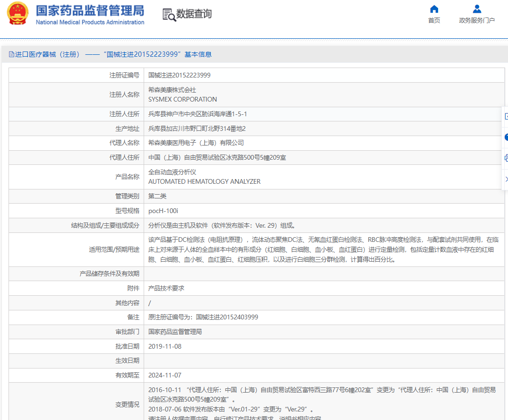Click change record 2018-07-06 软件发布版本

(x=231, y=409)
